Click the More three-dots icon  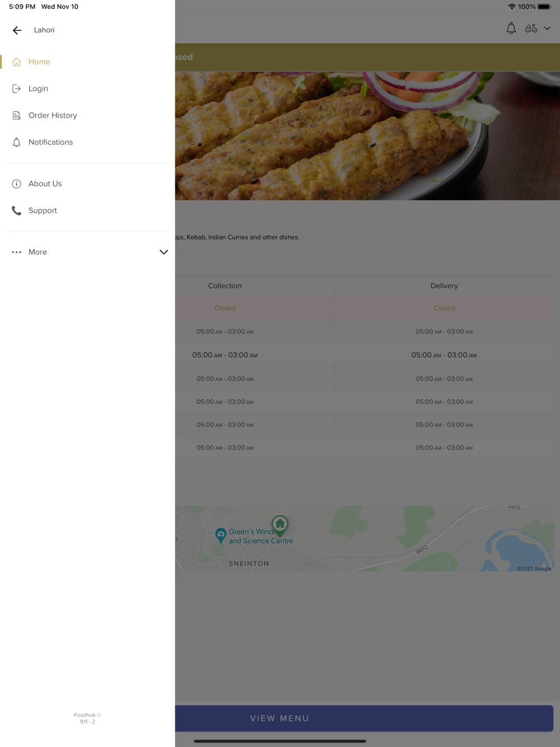tap(17, 252)
